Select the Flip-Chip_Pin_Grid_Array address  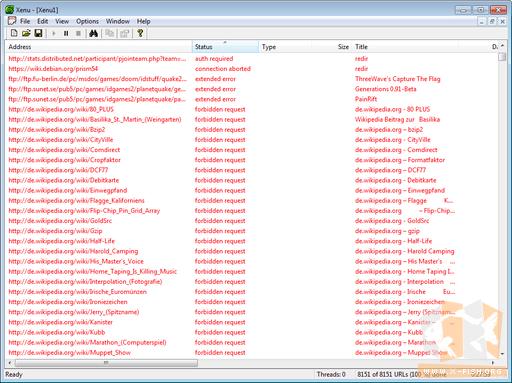[84, 211]
